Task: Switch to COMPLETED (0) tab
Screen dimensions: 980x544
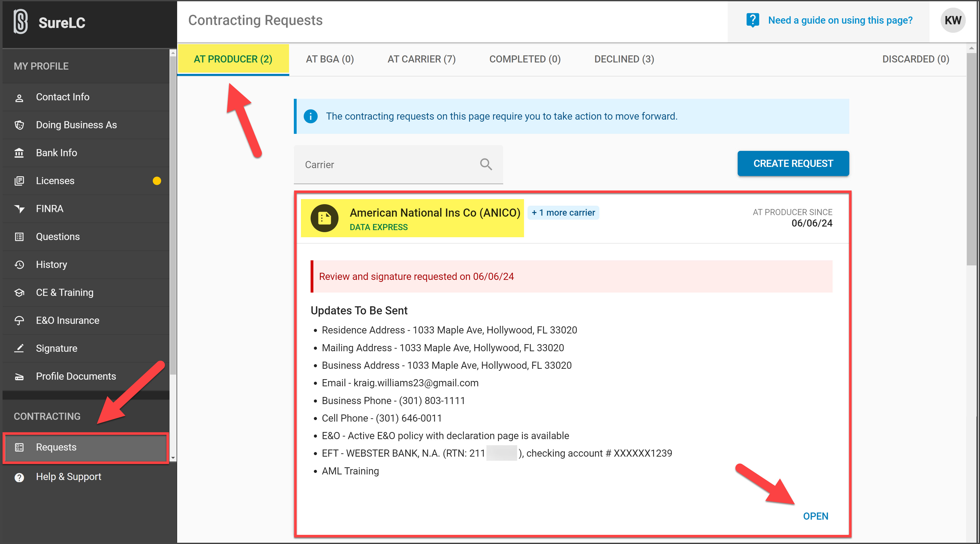Action: coord(525,59)
